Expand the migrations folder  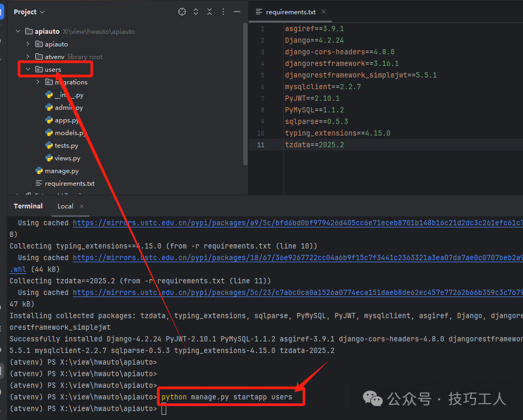[38, 82]
